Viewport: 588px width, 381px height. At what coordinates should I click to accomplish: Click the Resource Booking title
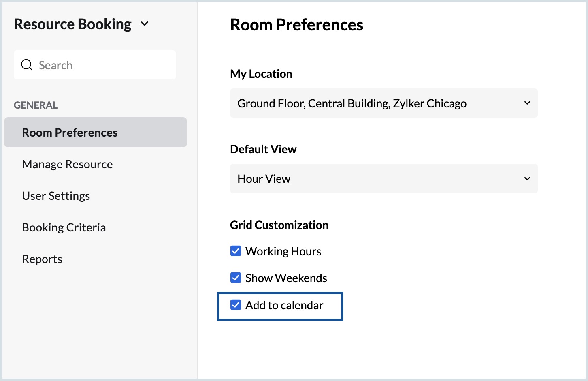(x=73, y=24)
